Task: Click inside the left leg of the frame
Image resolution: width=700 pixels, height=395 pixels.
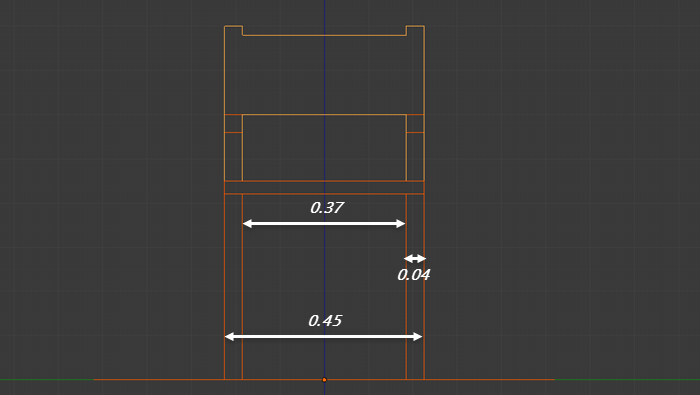Action: click(x=233, y=287)
